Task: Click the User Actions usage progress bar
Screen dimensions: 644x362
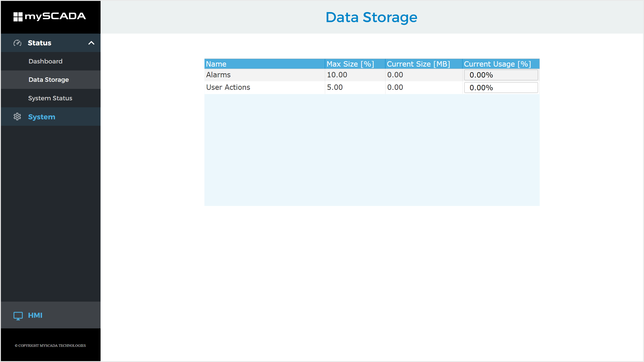Action: tap(501, 88)
